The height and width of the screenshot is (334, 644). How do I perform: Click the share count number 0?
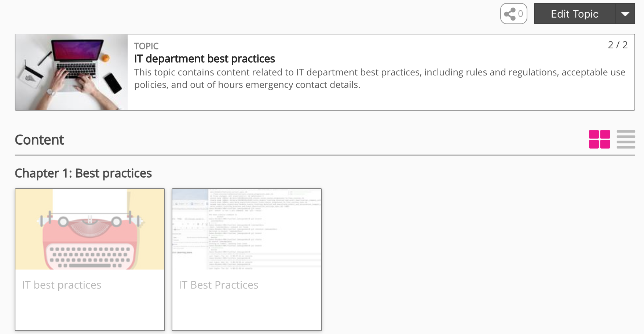pos(520,14)
